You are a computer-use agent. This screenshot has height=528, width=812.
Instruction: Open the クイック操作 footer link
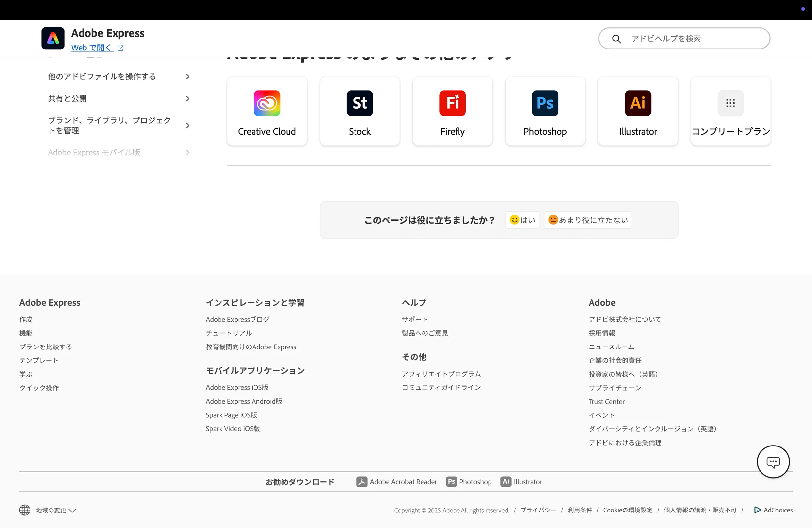point(39,388)
